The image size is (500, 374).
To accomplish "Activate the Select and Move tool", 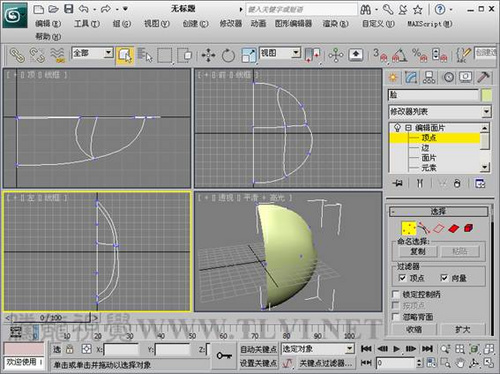I will point(208,55).
